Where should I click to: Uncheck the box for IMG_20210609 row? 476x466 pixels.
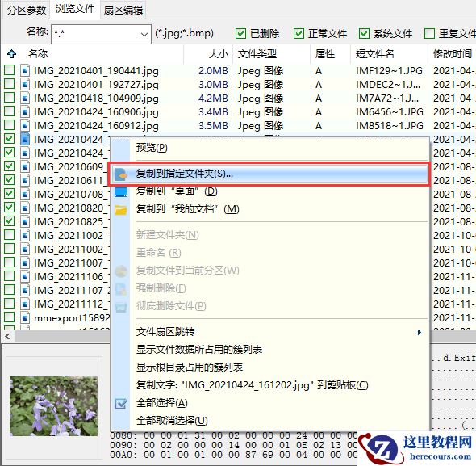(x=10, y=166)
